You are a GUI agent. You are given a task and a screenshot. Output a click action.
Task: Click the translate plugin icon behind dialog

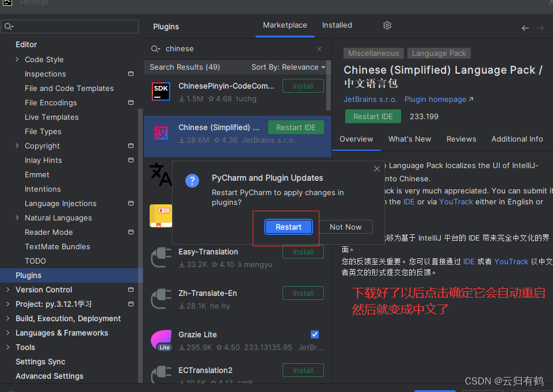[161, 174]
